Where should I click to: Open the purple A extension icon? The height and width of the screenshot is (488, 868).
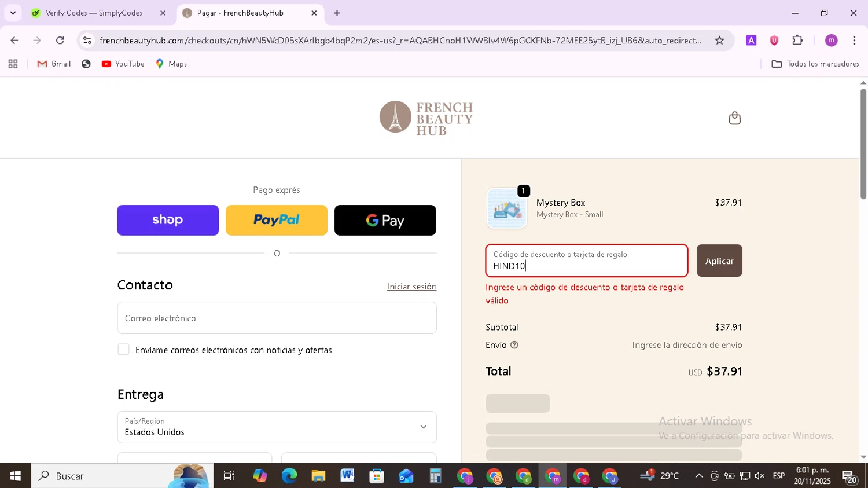point(751,41)
